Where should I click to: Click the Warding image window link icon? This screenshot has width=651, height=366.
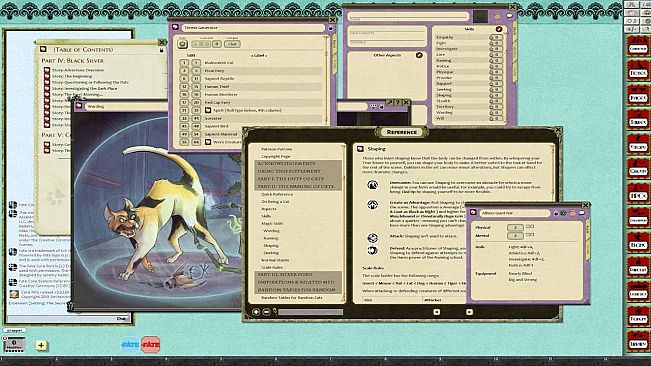point(78,106)
